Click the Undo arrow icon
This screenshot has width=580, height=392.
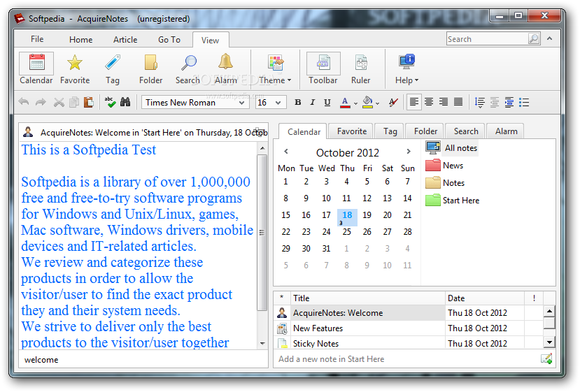click(x=24, y=102)
